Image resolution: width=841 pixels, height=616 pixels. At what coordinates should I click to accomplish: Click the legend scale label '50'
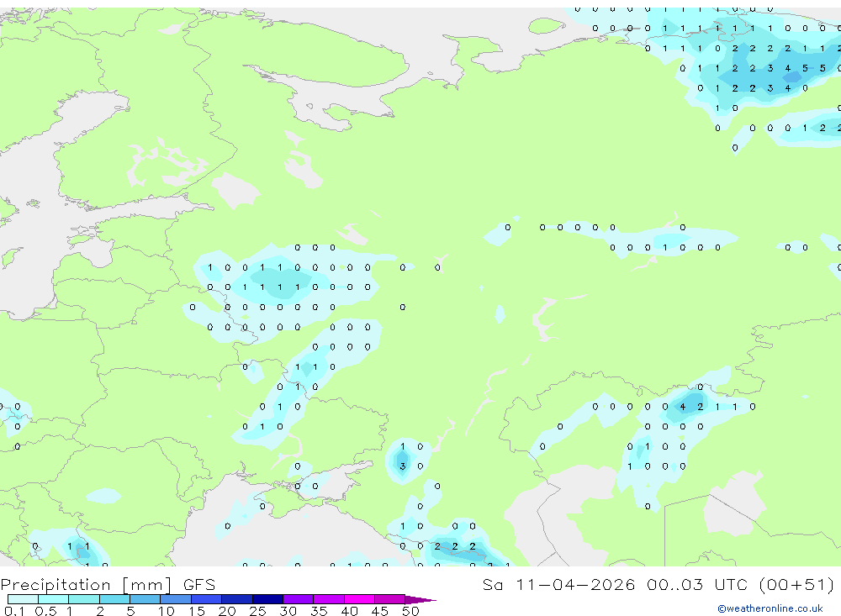[x=410, y=611]
